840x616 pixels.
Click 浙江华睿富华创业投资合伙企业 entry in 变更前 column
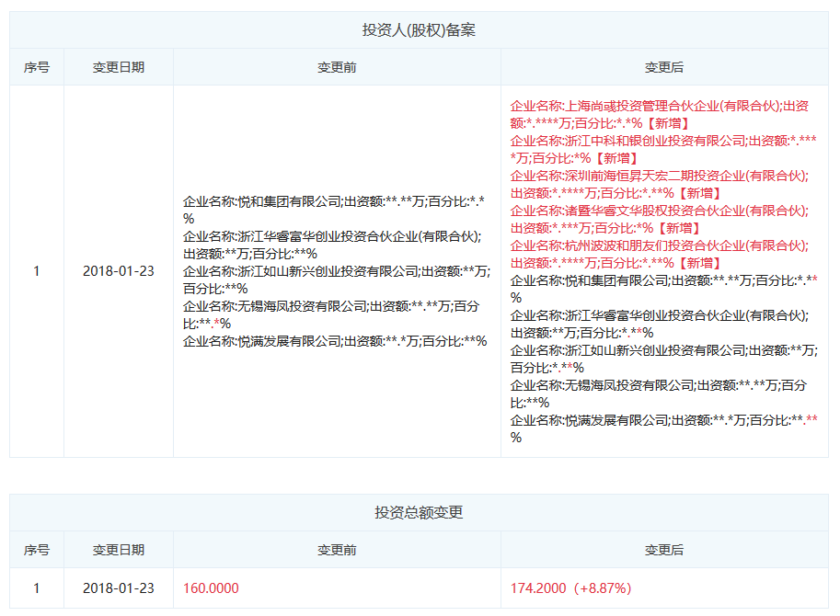point(332,245)
